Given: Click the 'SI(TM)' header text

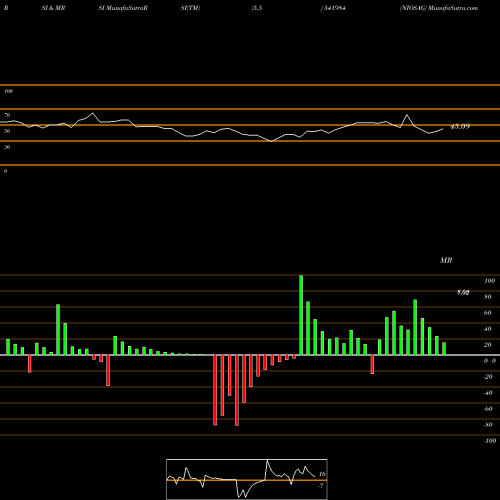Looking at the screenshot, I should pyautogui.click(x=190, y=8).
